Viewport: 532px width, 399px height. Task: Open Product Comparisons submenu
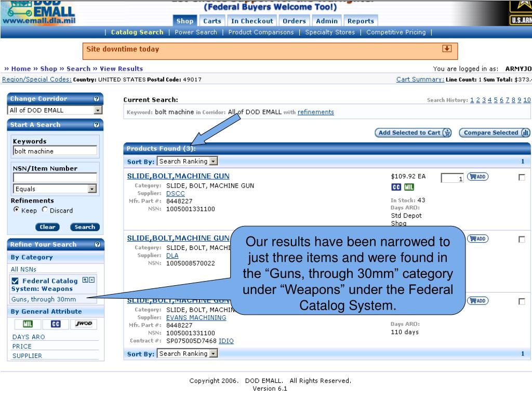[261, 32]
